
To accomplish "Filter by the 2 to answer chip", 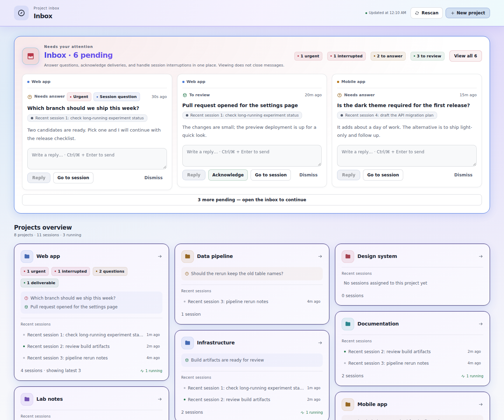I will pyautogui.click(x=388, y=56).
